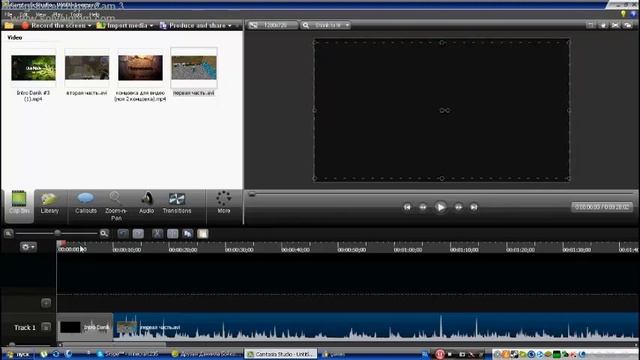This screenshot has height=360, width=640.
Task: Open the editing dimensions 1280x720 button
Action: click(273, 25)
